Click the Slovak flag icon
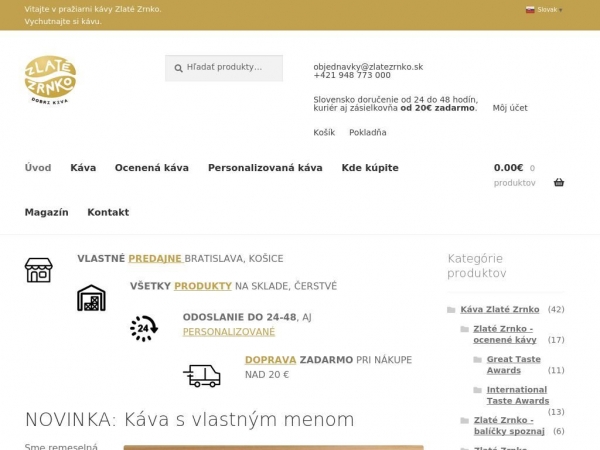 (x=530, y=10)
